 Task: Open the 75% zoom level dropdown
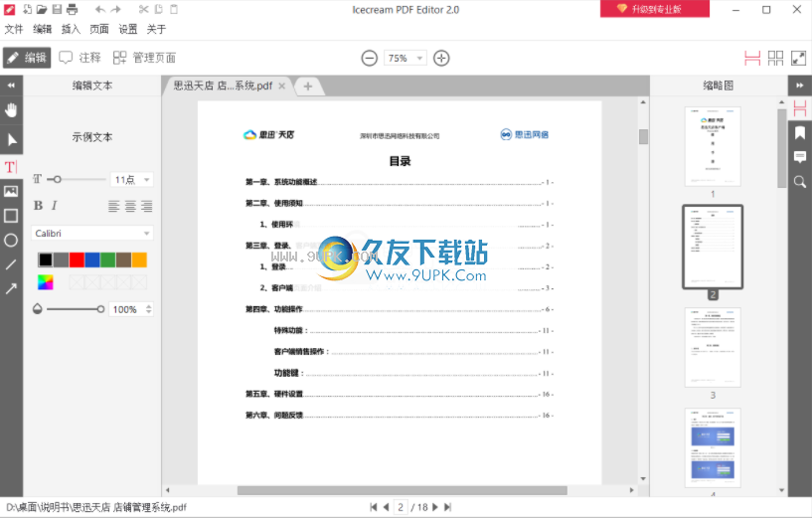tap(405, 58)
